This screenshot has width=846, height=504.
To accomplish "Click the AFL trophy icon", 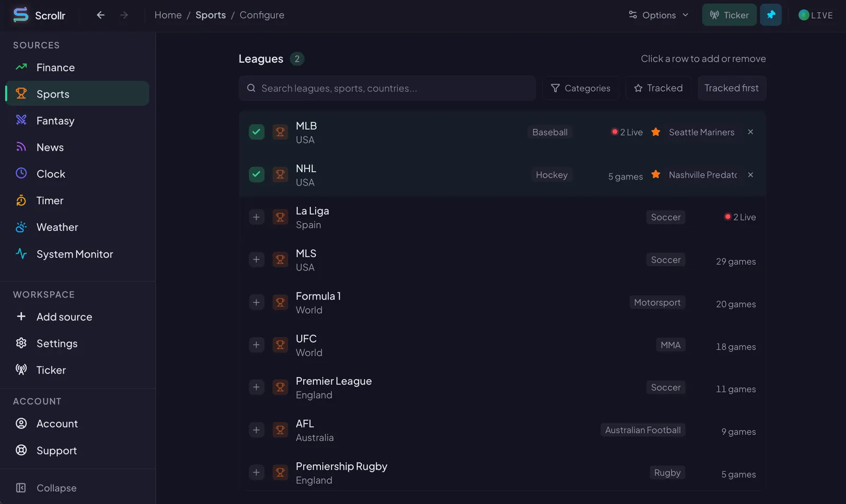I will [x=280, y=430].
